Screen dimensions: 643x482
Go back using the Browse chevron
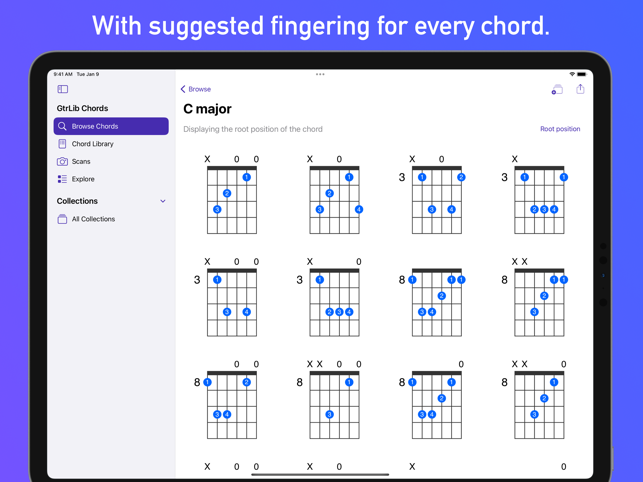[x=183, y=89]
